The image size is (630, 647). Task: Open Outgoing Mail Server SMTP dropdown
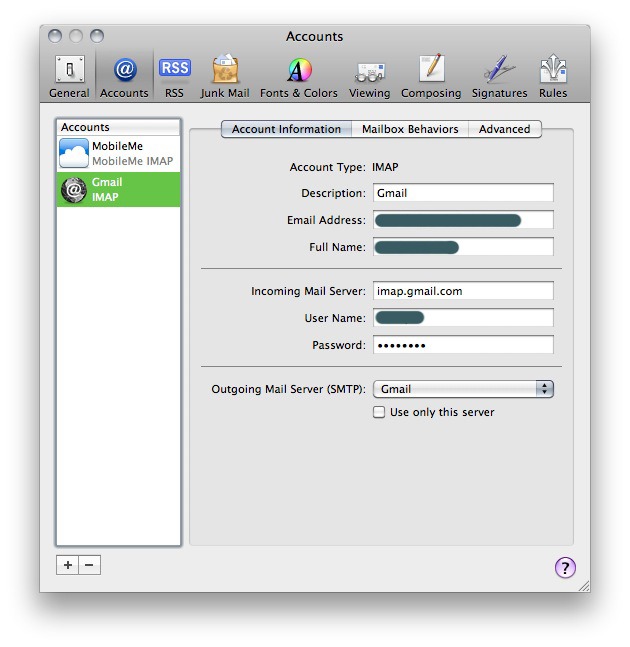463,389
